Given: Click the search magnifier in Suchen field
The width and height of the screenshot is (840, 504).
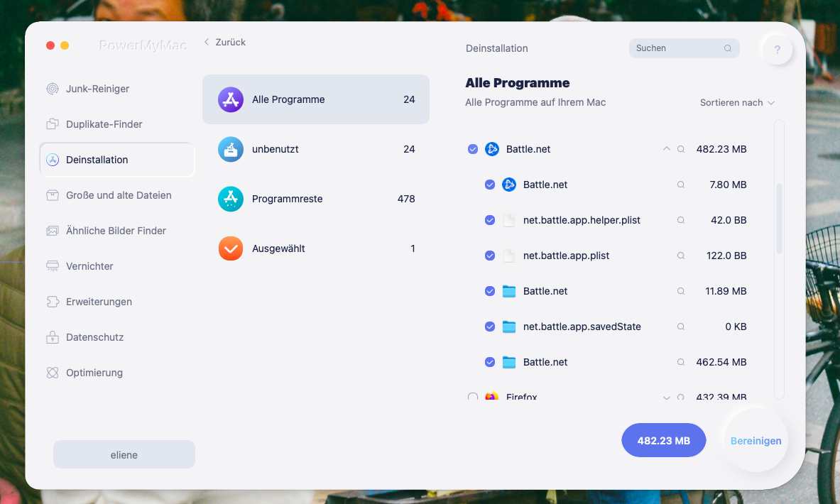Looking at the screenshot, I should pyautogui.click(x=728, y=48).
